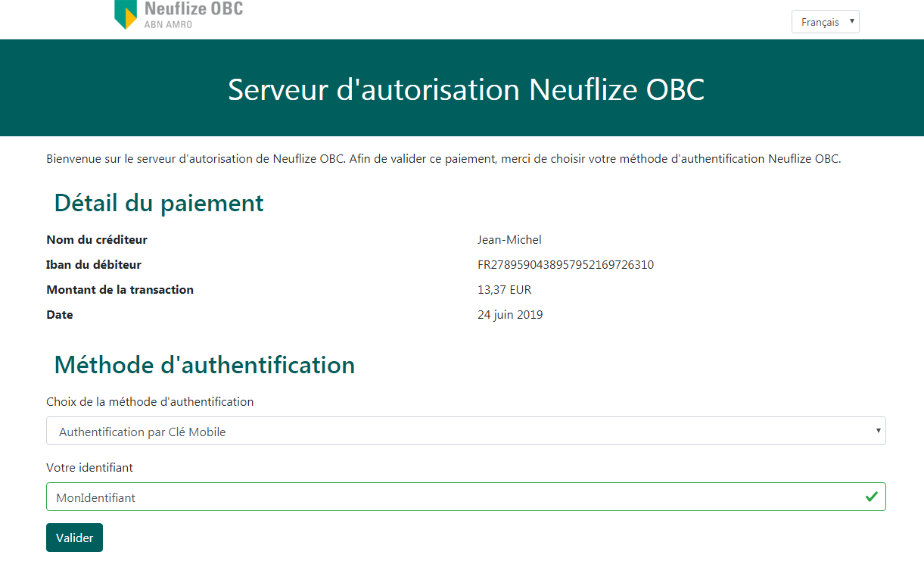Click the Bienvenue welcome message text

pos(443,159)
